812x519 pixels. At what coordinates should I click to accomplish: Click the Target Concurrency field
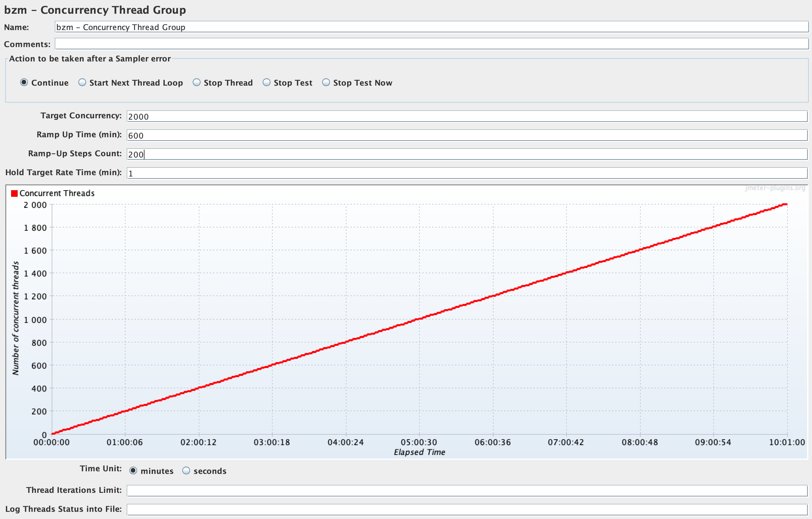[x=467, y=116]
